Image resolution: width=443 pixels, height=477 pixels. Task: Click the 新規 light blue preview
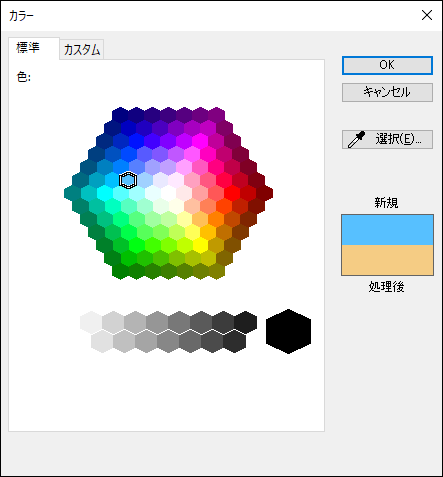pos(387,230)
